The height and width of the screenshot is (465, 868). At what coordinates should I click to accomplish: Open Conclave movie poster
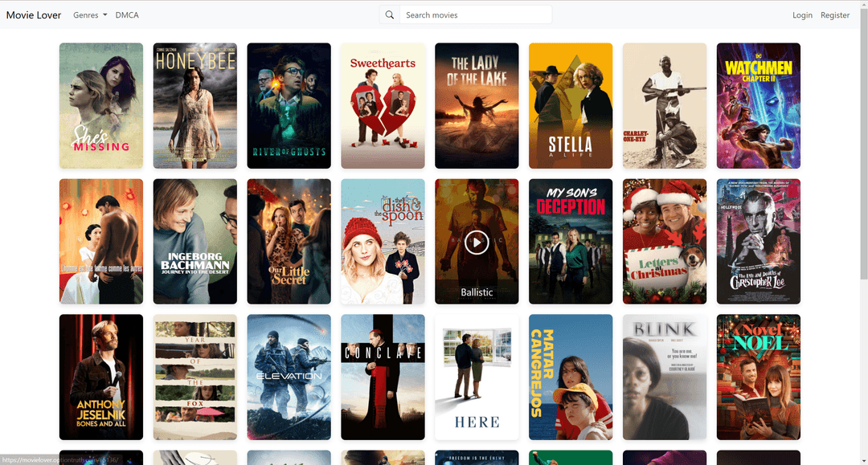[383, 377]
